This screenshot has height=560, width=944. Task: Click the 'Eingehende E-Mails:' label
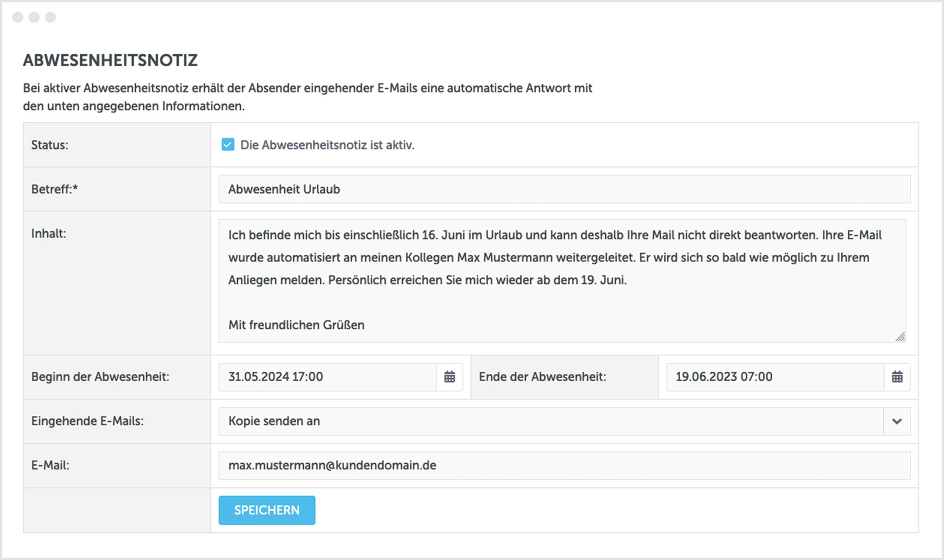87,421
